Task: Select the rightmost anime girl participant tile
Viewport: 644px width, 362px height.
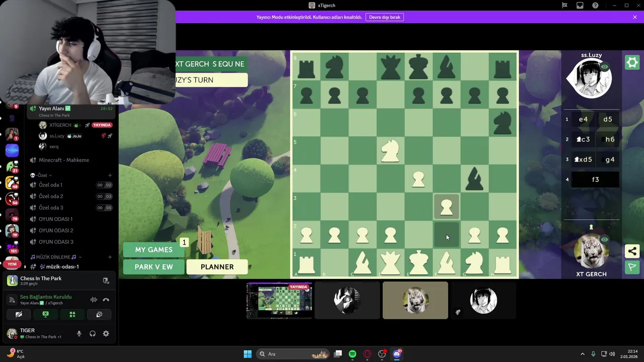Action: coord(483,300)
